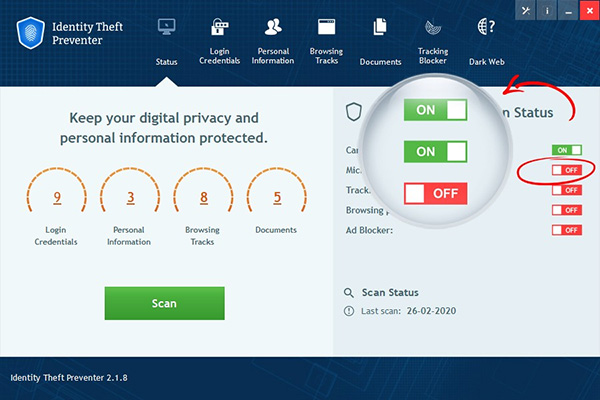This screenshot has width=600, height=400.
Task: Click the 'Last scan:' label
Action: click(381, 311)
